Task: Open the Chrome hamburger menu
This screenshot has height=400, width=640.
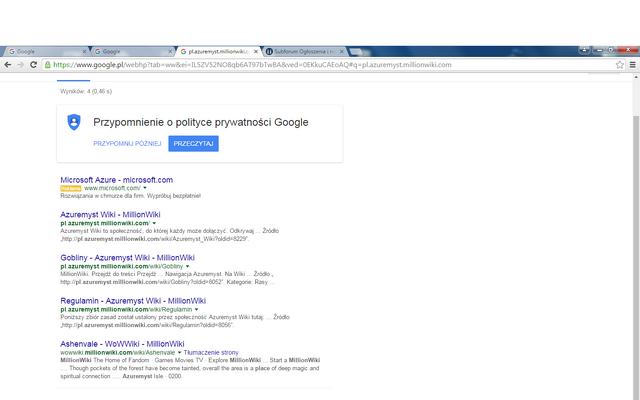Action: 633,64
